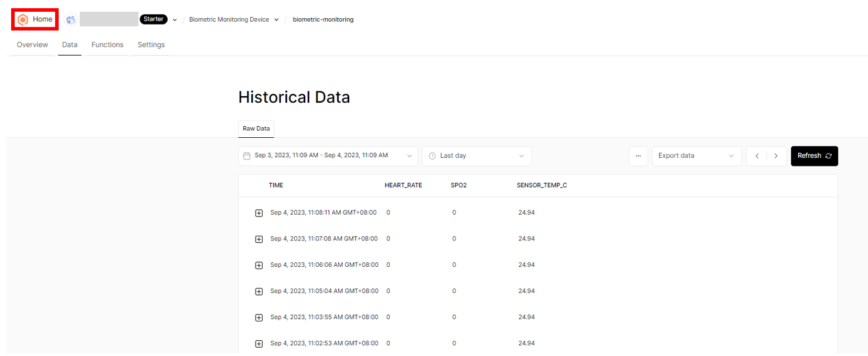The image size is (868, 356).
Task: Expand the 11:06:06 AM data row
Action: 259,265
